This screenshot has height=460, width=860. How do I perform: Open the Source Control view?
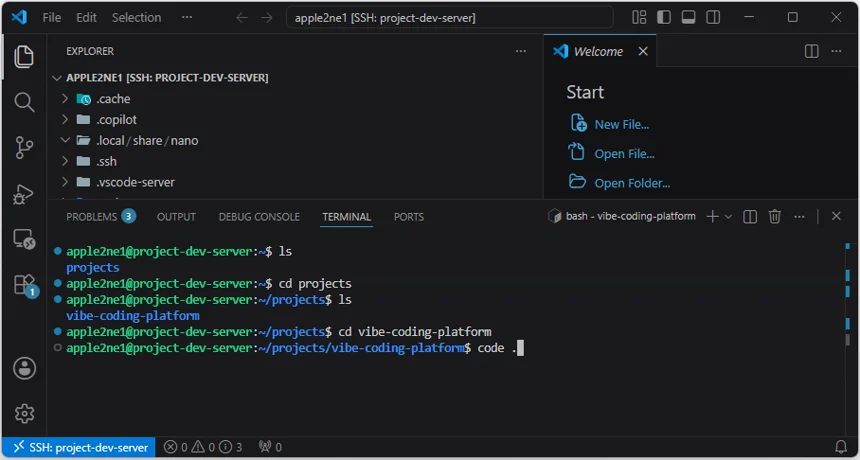[24, 148]
